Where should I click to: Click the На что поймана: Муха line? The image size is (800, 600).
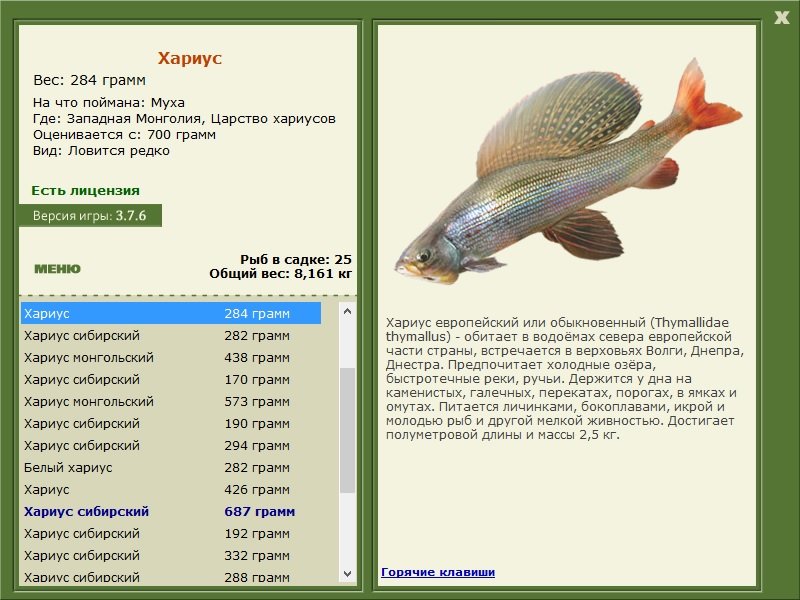[109, 103]
